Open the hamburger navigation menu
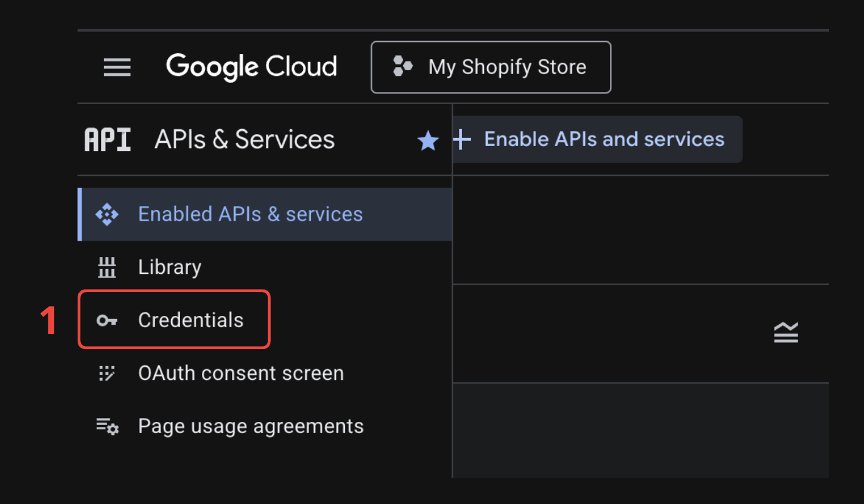Viewport: 864px width, 504px height. 117,67
